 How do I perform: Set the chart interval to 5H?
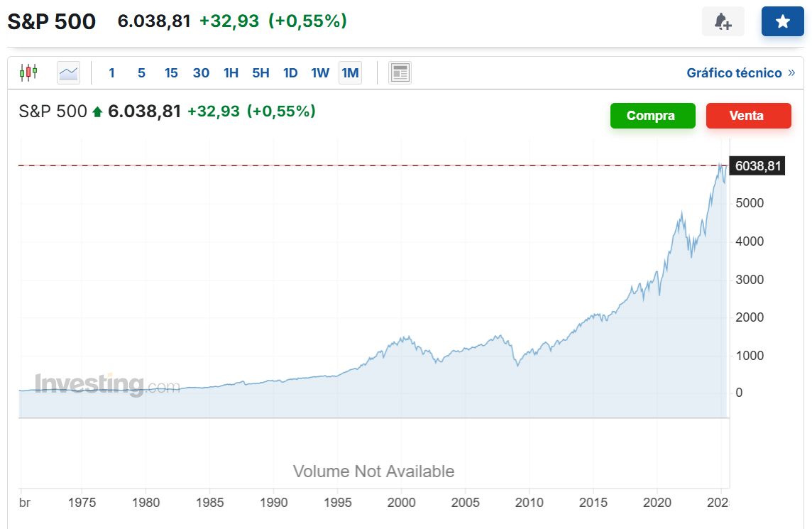(x=260, y=73)
